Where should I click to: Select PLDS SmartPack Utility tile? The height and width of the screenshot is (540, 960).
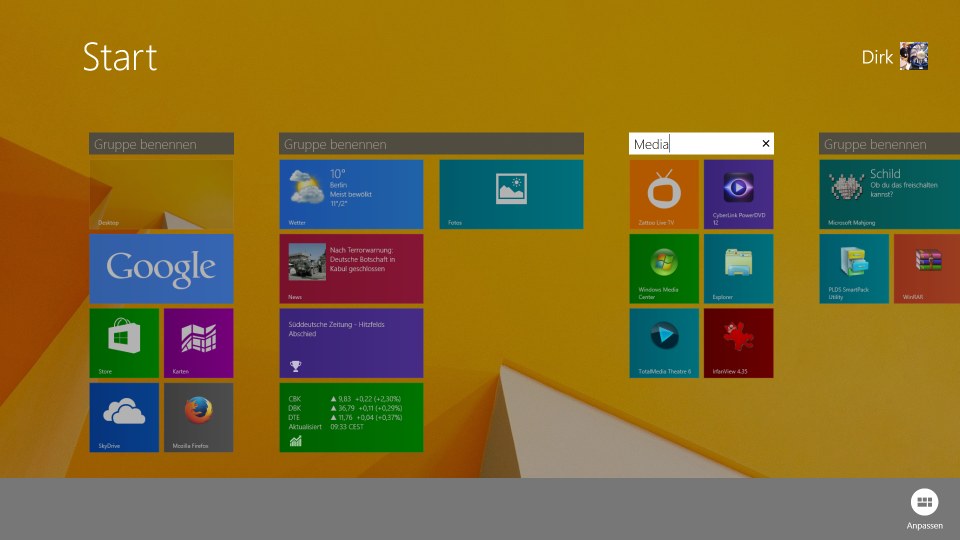(853, 268)
